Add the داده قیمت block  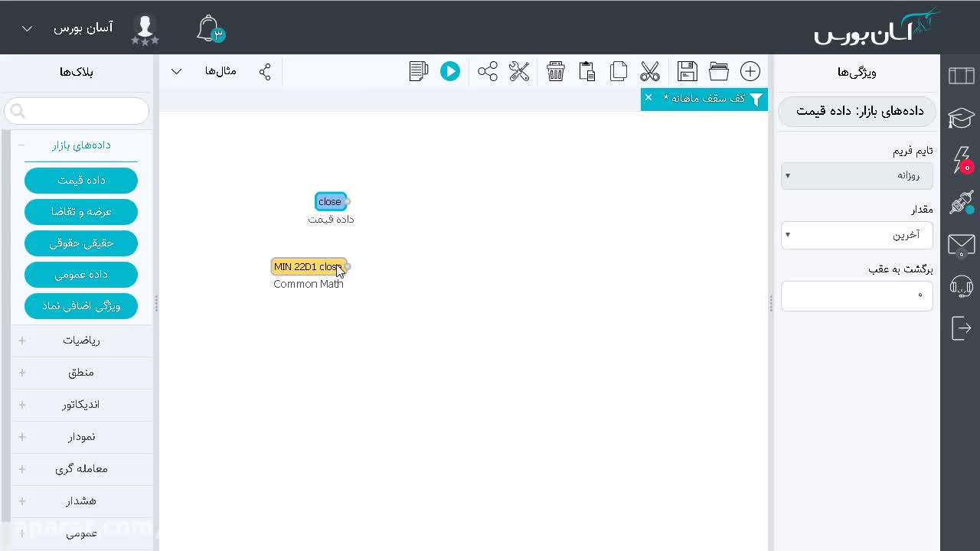click(81, 181)
